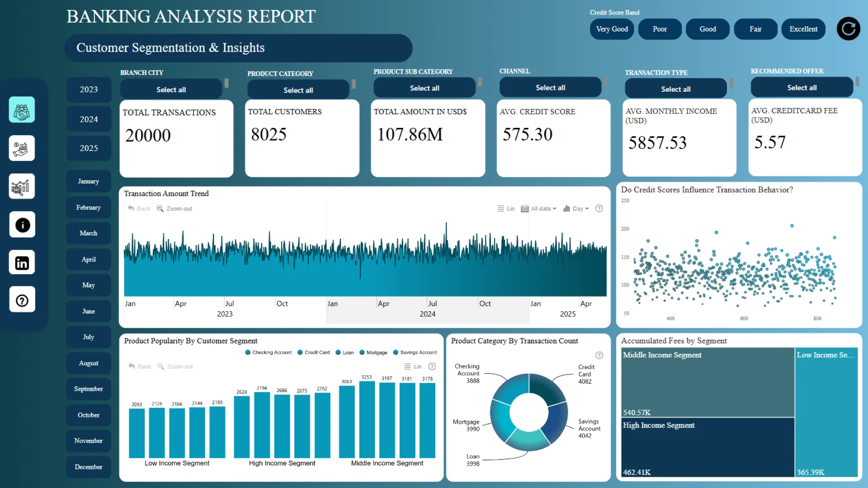868x488 pixels.
Task: Select year 2023 filter
Action: [x=89, y=89]
